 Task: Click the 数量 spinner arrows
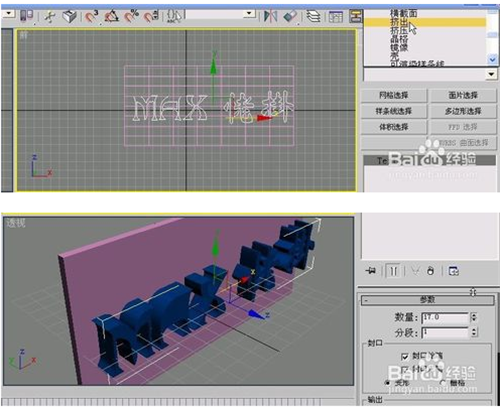474,318
